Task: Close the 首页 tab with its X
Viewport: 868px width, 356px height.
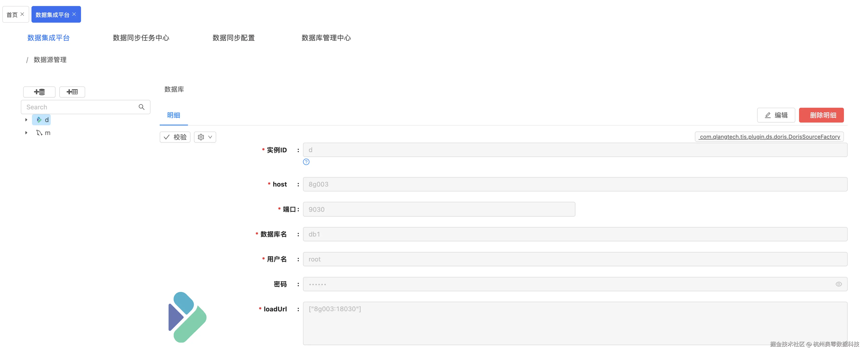Action: click(22, 14)
